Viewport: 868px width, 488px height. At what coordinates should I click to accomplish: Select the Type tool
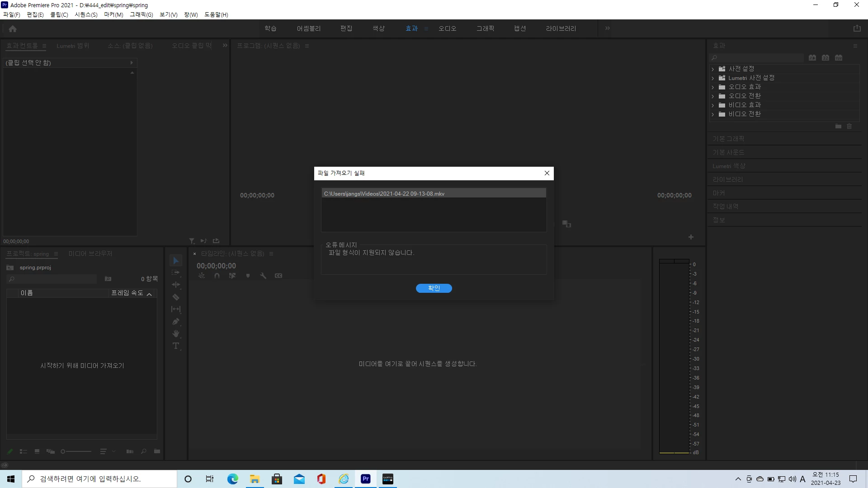[176, 346]
